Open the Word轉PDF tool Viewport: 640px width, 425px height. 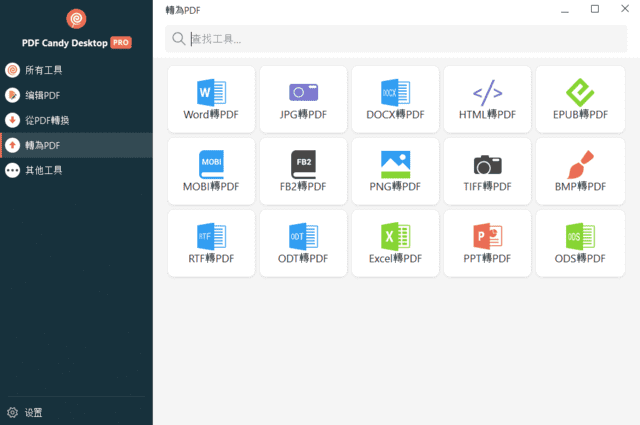(x=211, y=100)
